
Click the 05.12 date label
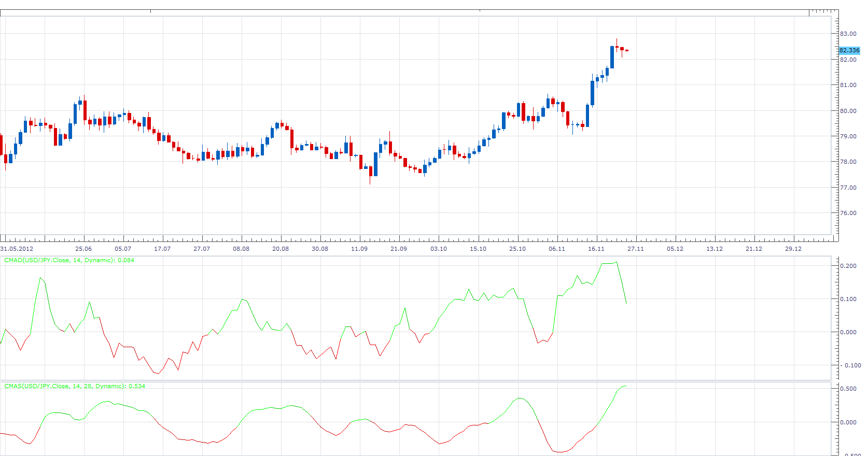[675, 249]
